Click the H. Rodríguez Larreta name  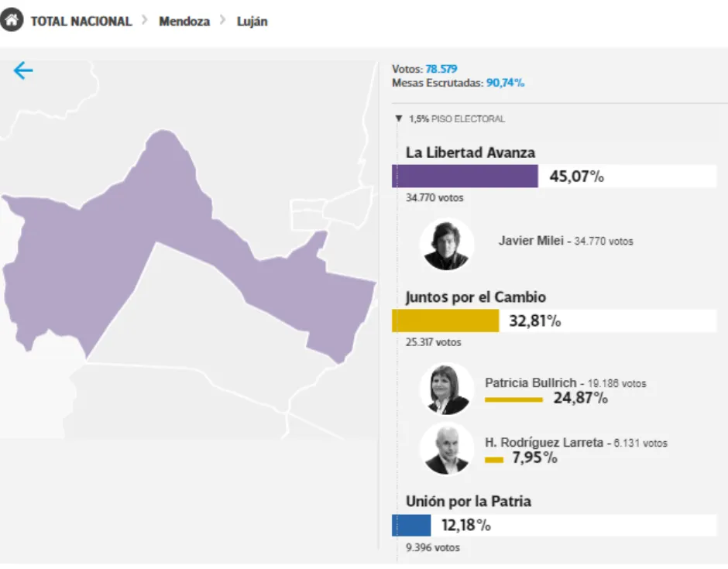544,443
